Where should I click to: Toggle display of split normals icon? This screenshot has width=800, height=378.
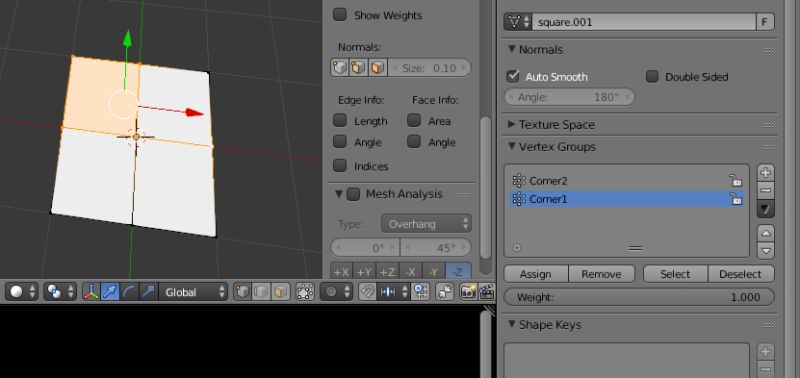pos(358,67)
